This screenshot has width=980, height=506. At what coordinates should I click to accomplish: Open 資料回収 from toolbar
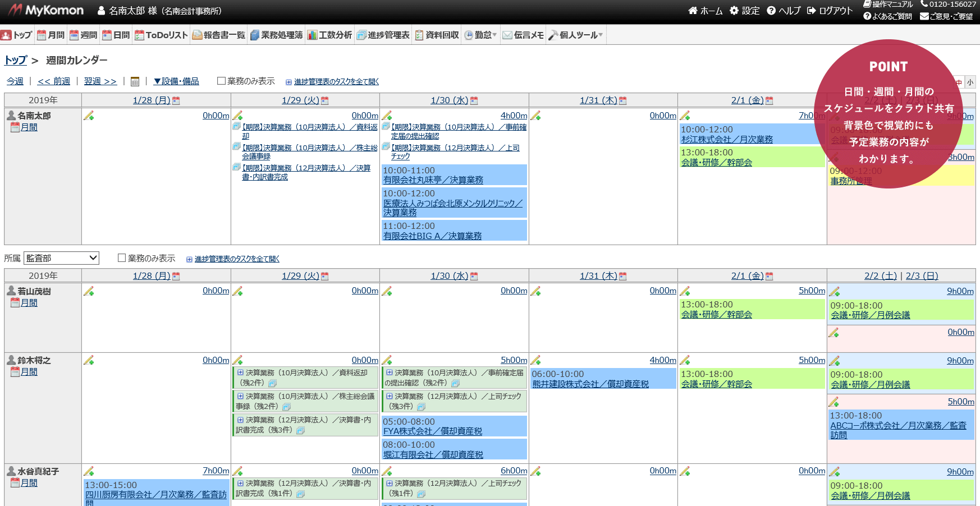437,35
